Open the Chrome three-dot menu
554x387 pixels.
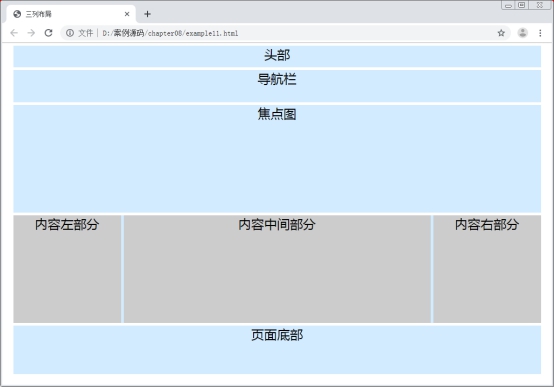(x=540, y=33)
